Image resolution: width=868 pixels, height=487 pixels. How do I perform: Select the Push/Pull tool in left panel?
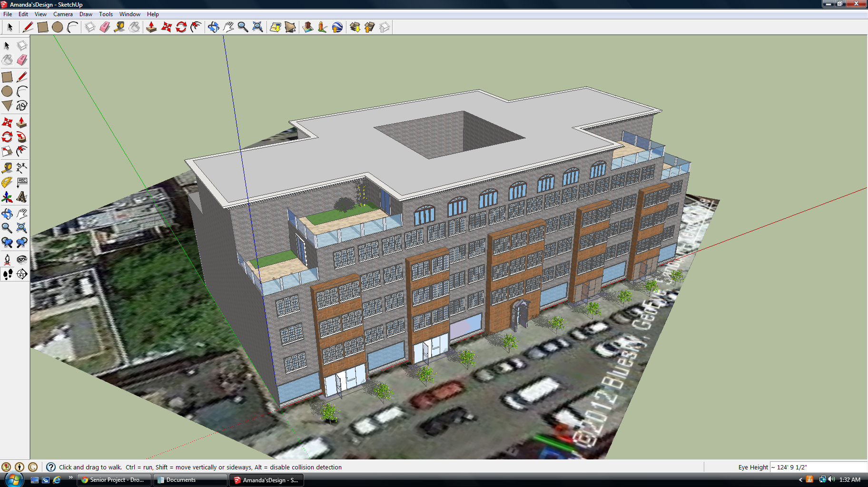point(21,122)
